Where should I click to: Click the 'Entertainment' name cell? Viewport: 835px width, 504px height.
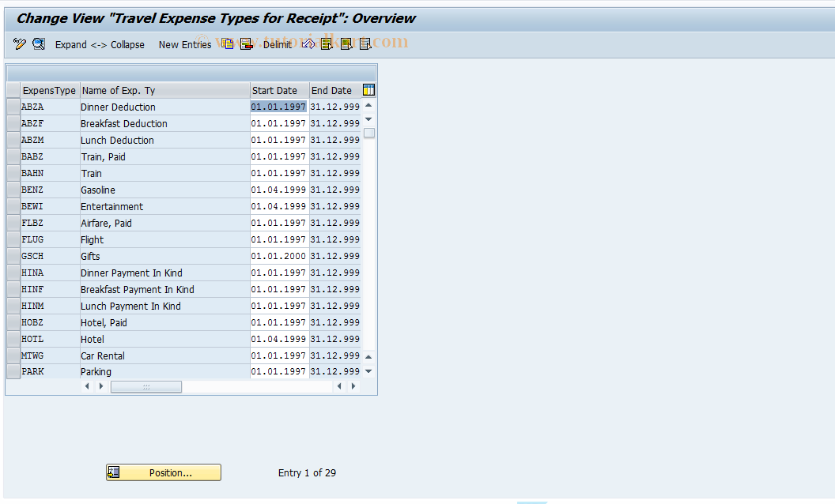point(164,206)
